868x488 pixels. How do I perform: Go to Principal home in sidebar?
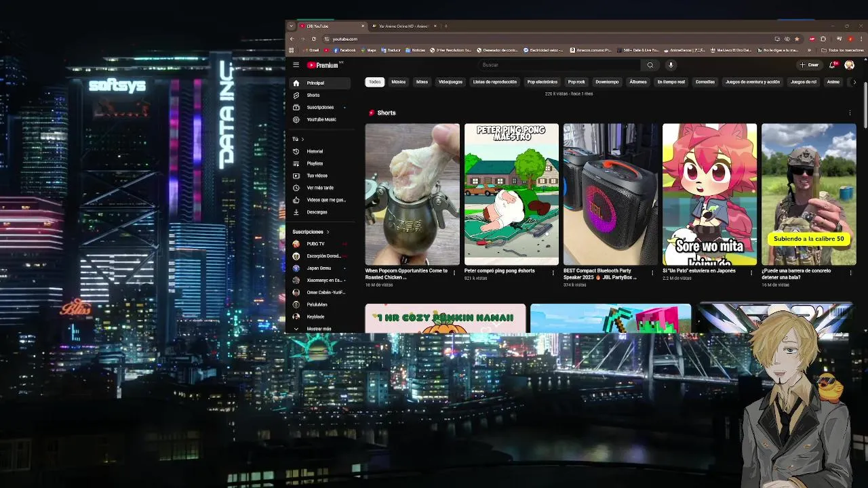click(321, 83)
